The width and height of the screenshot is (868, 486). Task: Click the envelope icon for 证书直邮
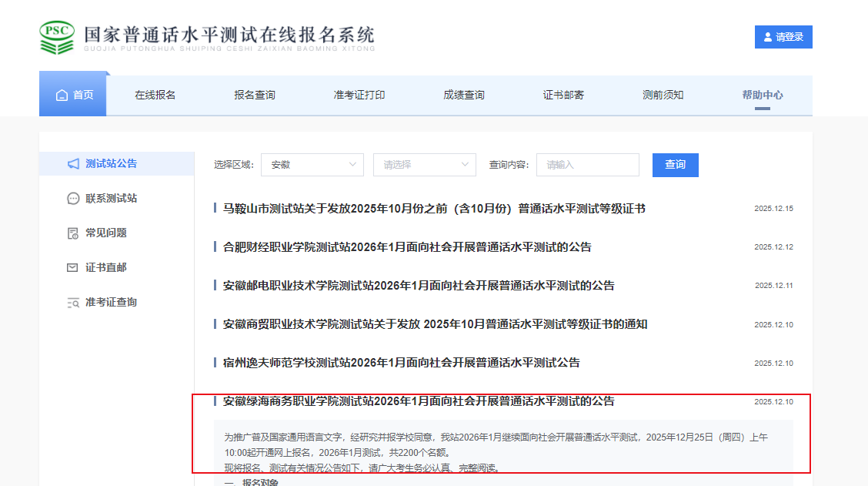(73, 268)
